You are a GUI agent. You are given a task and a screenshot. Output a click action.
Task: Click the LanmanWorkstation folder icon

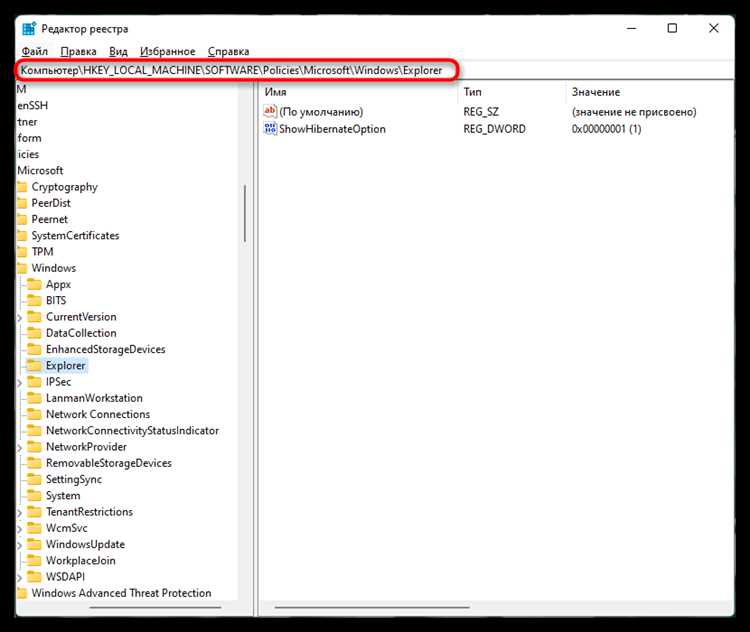(x=34, y=399)
